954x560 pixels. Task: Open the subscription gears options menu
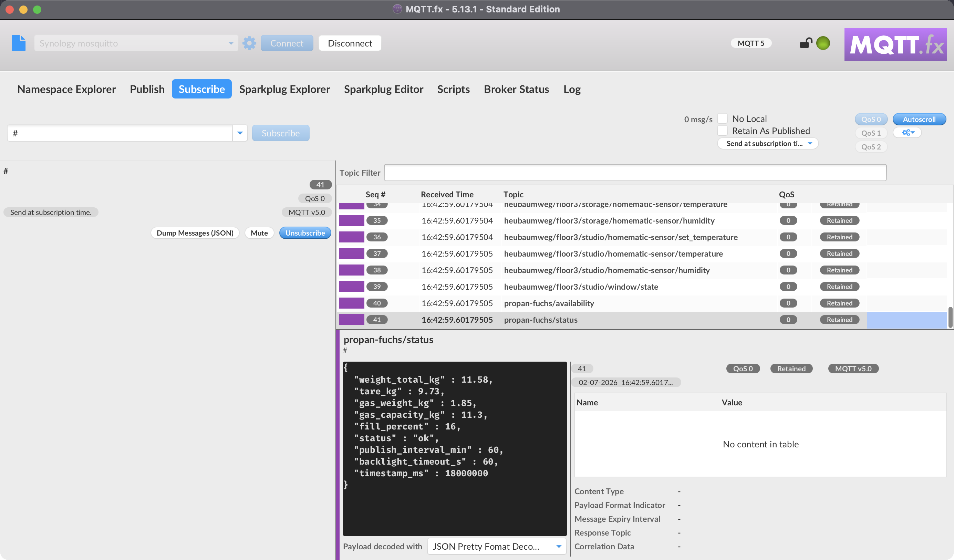pyautogui.click(x=908, y=133)
